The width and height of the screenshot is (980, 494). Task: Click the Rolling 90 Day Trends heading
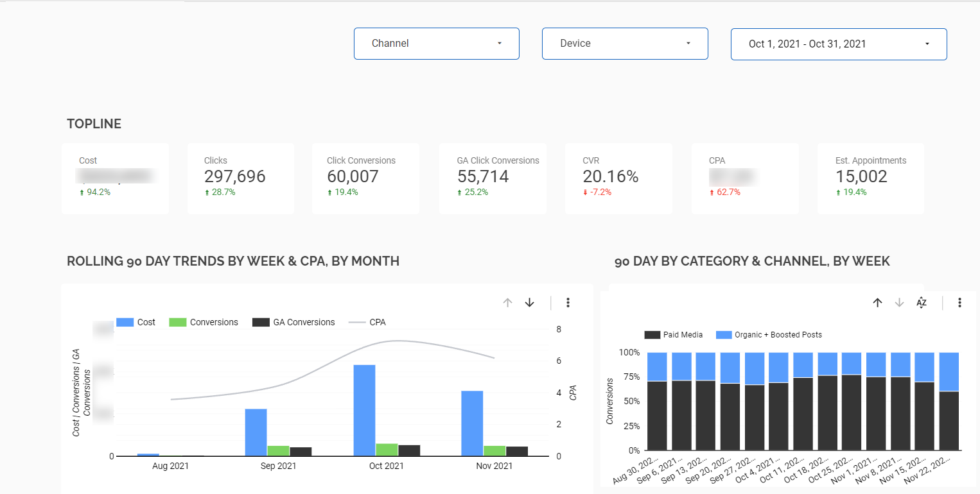click(x=233, y=261)
